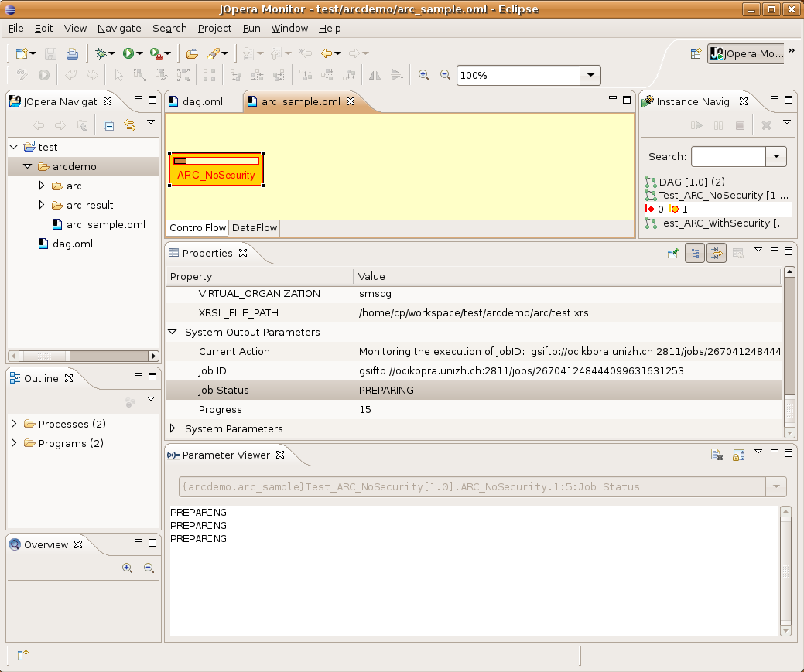The height and width of the screenshot is (672, 804).
Task: Zoom in within the Overview panel
Action: 127,568
